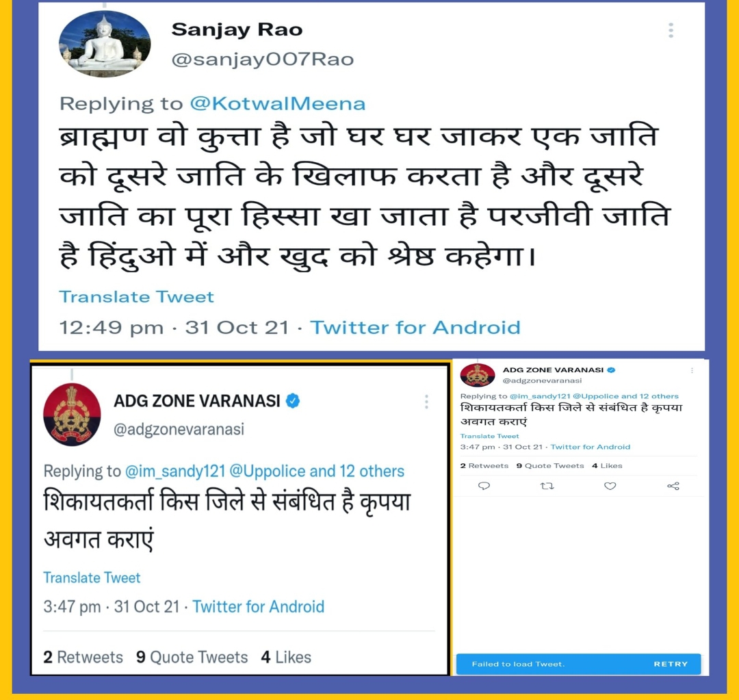This screenshot has height=700, width=739.
Task: Open @im_sandy121 mention in large ADG tweet
Action: [x=175, y=471]
